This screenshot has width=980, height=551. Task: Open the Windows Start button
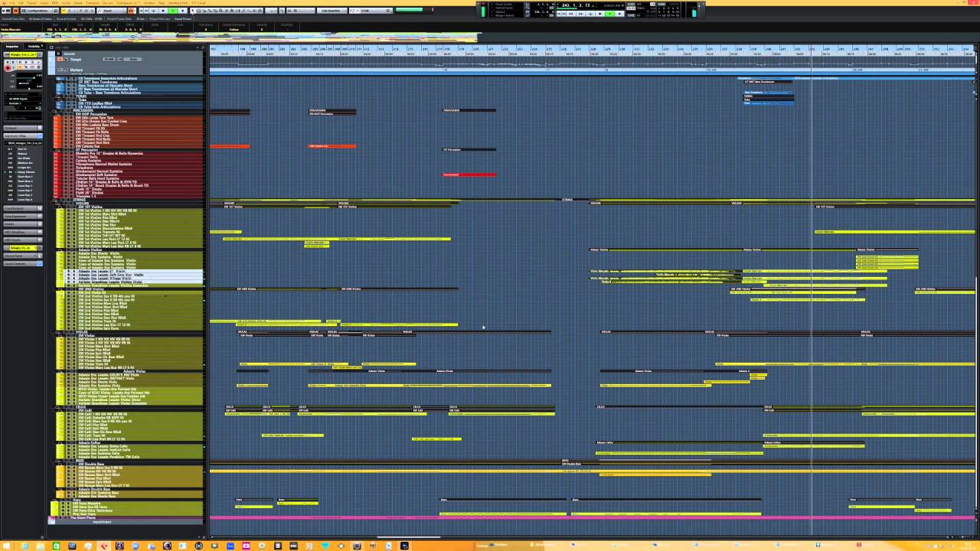[x=6, y=546]
